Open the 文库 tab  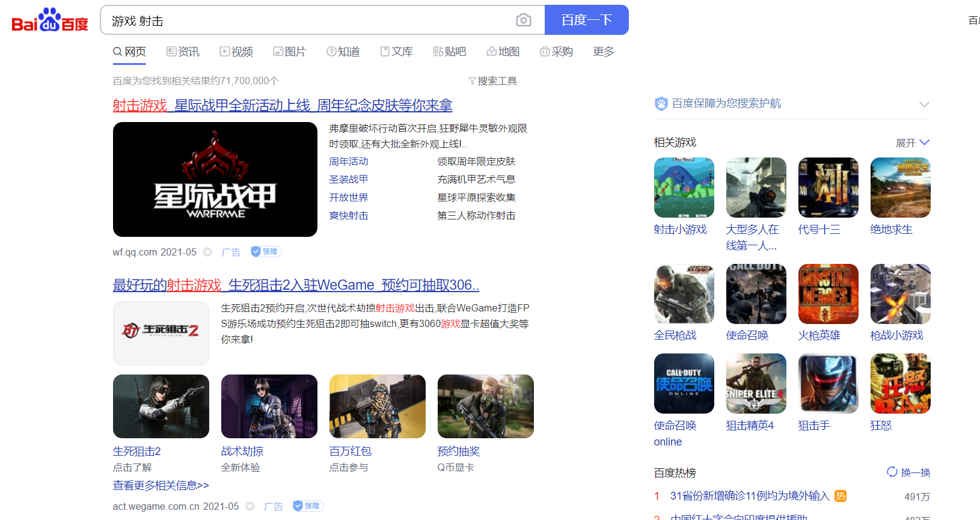396,52
